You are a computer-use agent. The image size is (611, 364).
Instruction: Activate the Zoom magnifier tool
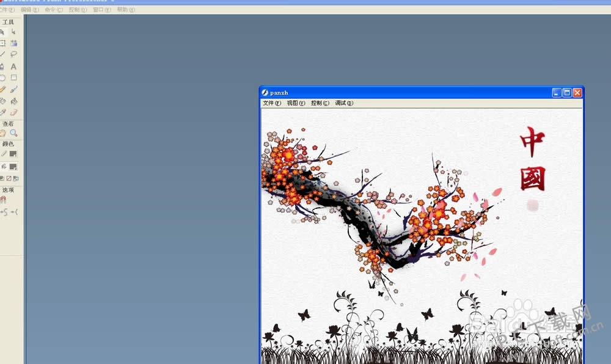13,133
